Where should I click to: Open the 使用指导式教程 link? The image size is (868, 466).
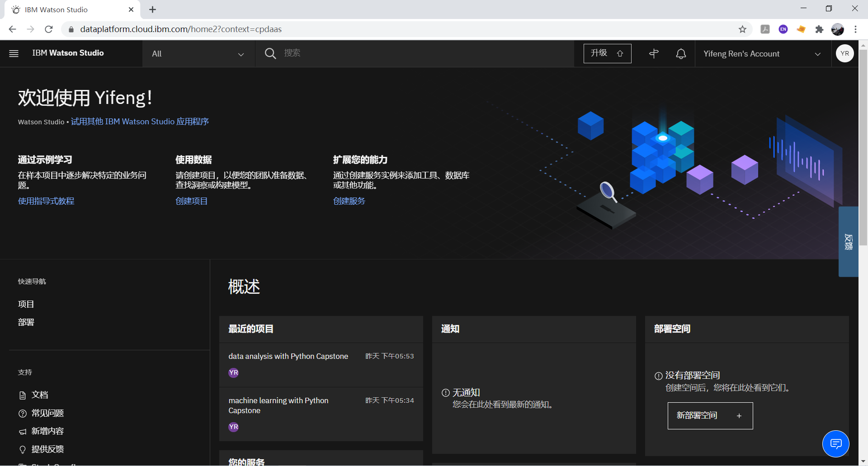(46, 201)
